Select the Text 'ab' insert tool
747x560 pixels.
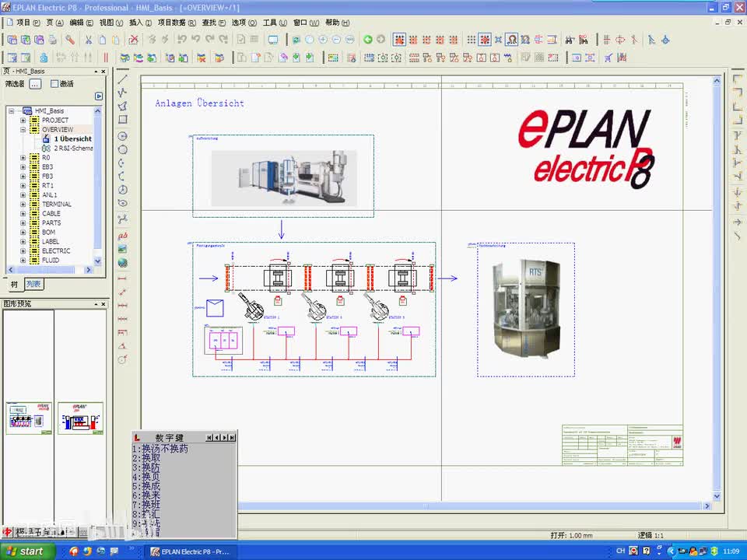pos(123,235)
